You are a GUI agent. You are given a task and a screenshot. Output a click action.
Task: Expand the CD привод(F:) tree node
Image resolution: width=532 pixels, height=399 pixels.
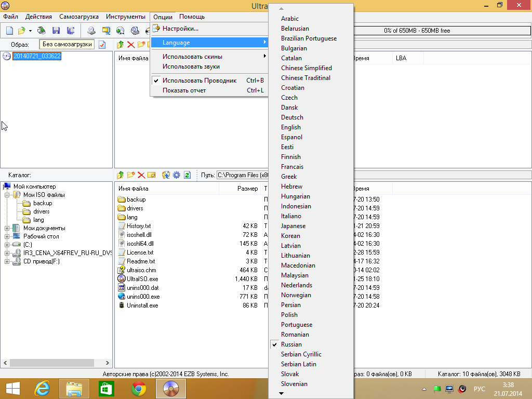(x=7, y=262)
